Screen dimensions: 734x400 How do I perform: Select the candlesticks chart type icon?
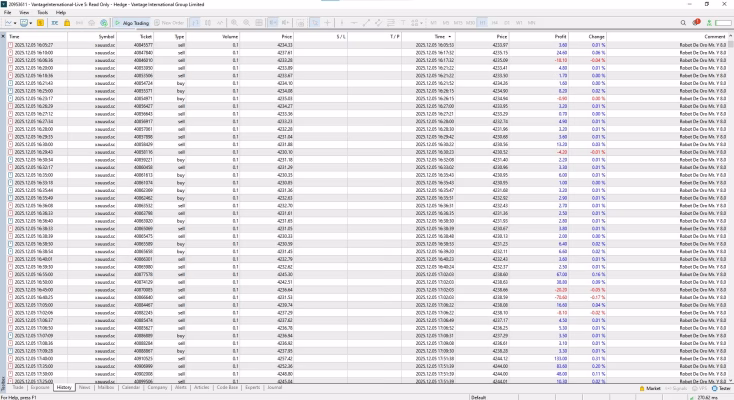(x=208, y=22)
